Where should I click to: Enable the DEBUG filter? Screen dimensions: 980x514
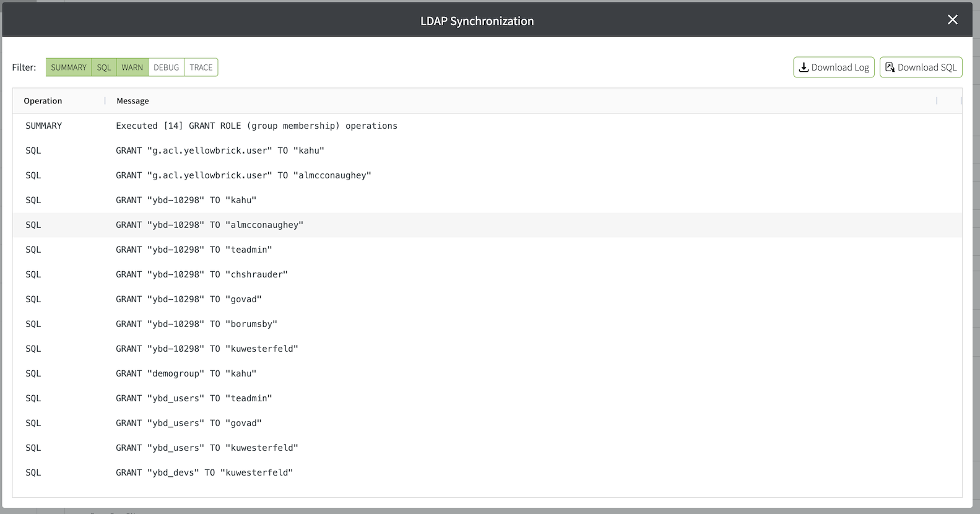pyautogui.click(x=166, y=68)
